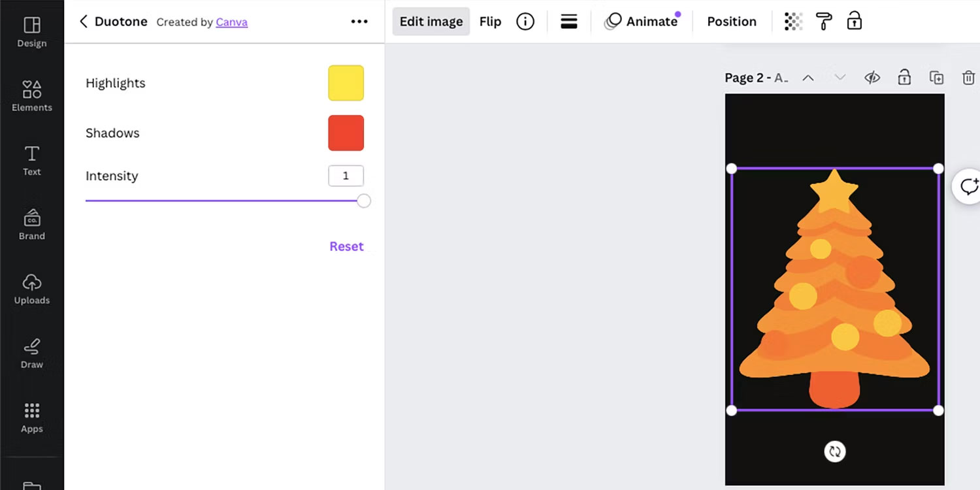The height and width of the screenshot is (490, 980).
Task: Change the Highlights color swatch
Action: [x=346, y=83]
